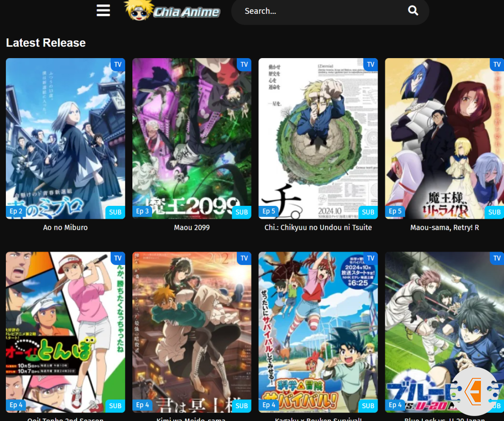Click TV badge on Ao no Miburo poster
The height and width of the screenshot is (421, 504).
point(118,65)
